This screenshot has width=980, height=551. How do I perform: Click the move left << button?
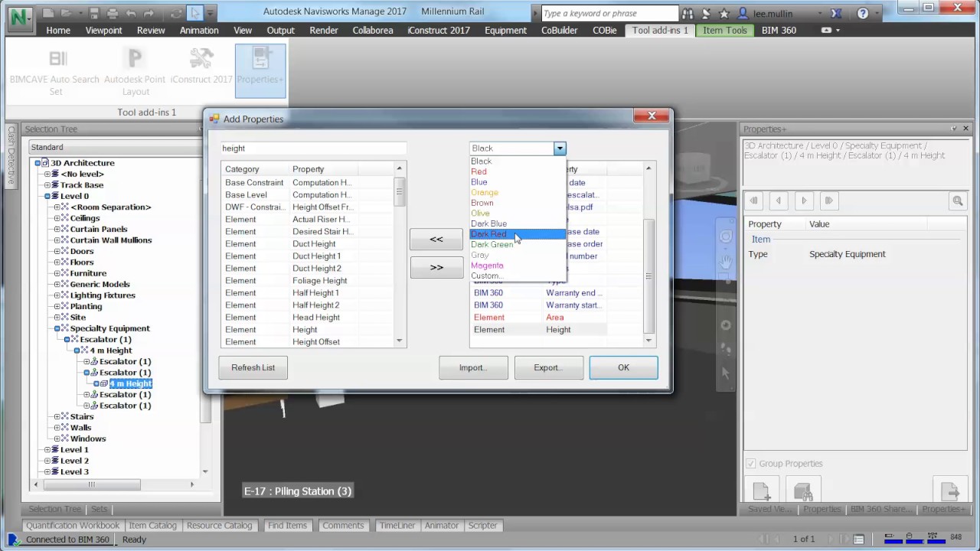pos(436,240)
